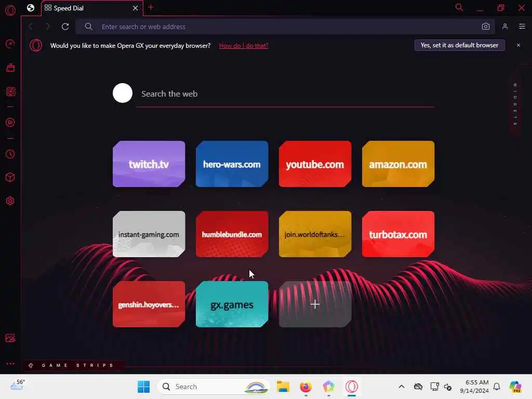Open the instant-gaming.com speed dial tile
532x399 pixels.
tap(149, 234)
